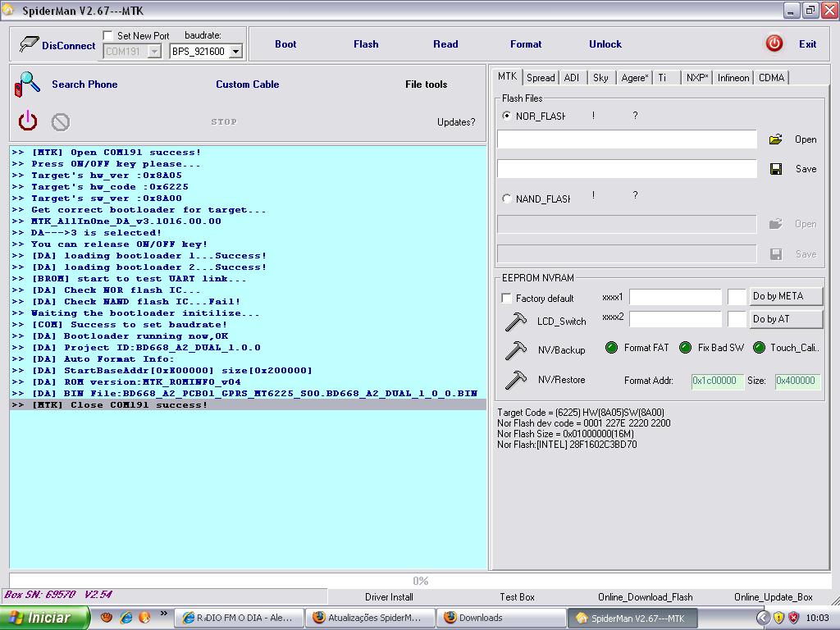Switch to the CDMA tab
The width and height of the screenshot is (840, 630).
click(x=771, y=78)
